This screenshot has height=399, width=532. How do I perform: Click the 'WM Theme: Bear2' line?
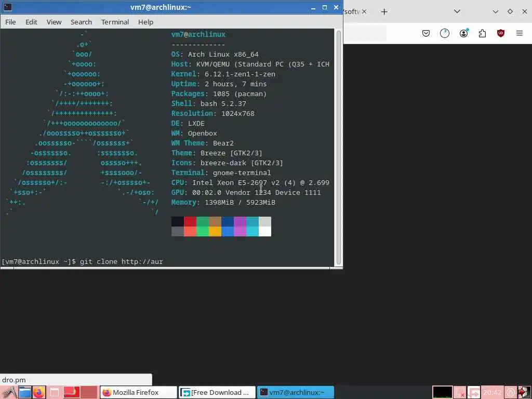[x=203, y=143]
